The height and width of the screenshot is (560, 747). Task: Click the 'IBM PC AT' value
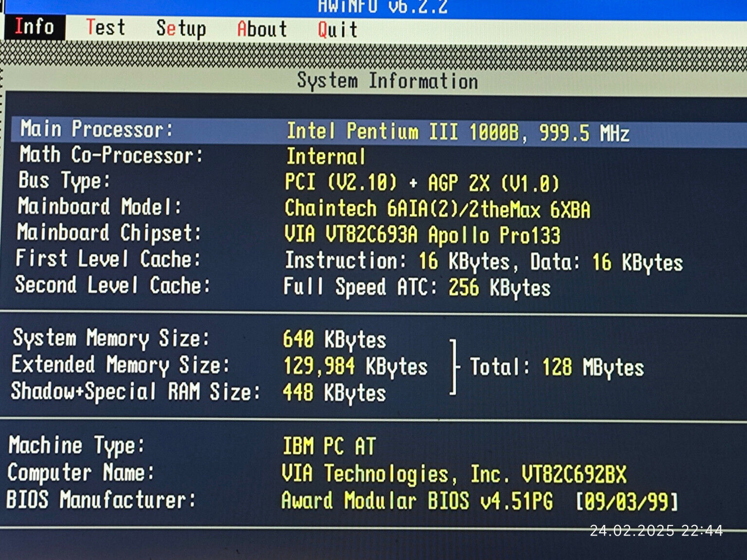[329, 446]
